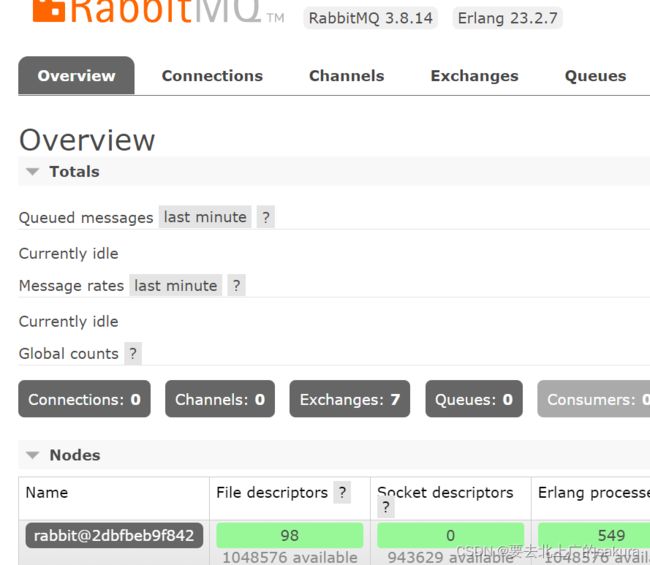650x565 pixels.
Task: Click the Consumers: 0 count button
Action: [x=594, y=399]
